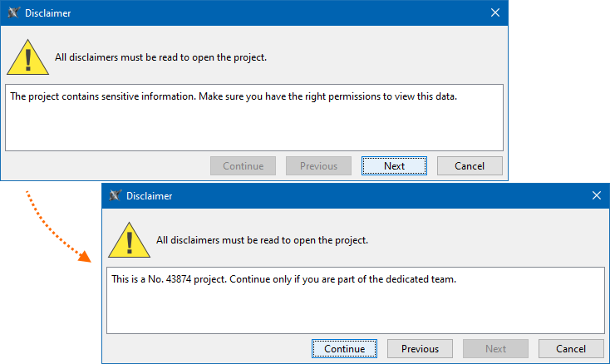Viewport: 610px width, 364px height.
Task: Click warning triangle in sensitive information dialog
Action: [27, 57]
